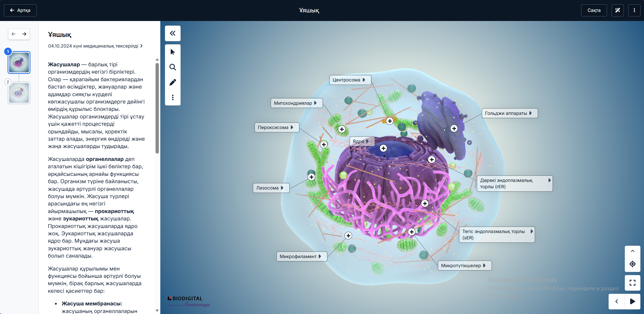Open the Митохондриялар label arrow
This screenshot has width=644, height=314.
click(x=315, y=103)
